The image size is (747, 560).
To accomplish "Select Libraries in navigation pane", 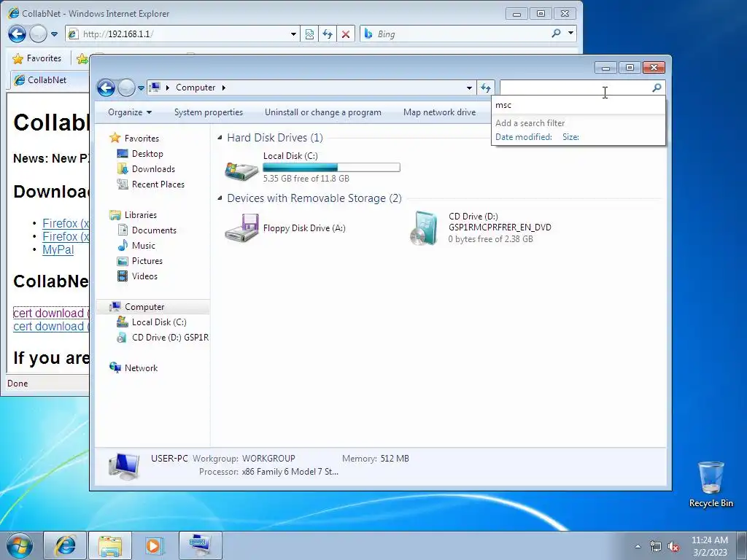I will (141, 215).
